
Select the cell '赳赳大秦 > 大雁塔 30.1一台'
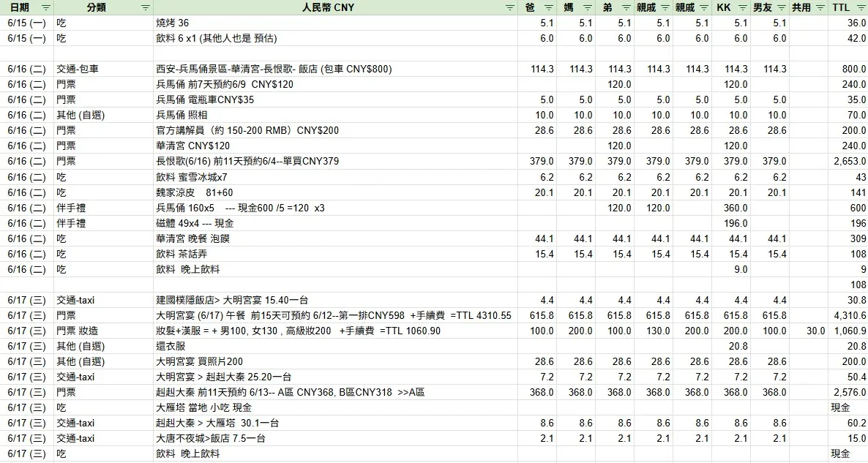[x=335, y=424]
